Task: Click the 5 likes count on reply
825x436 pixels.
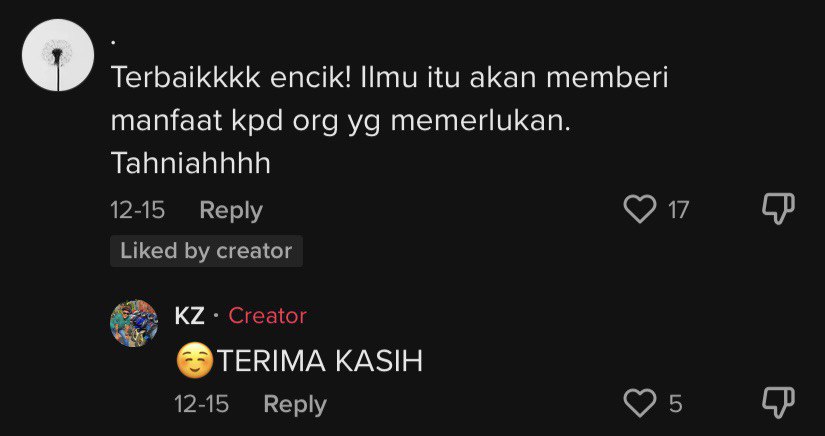Action: pyautogui.click(x=676, y=404)
